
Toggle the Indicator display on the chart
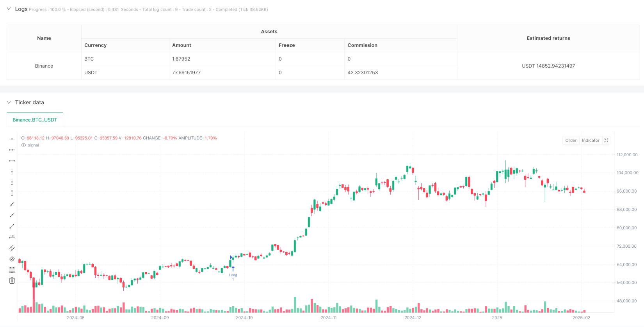click(x=590, y=140)
